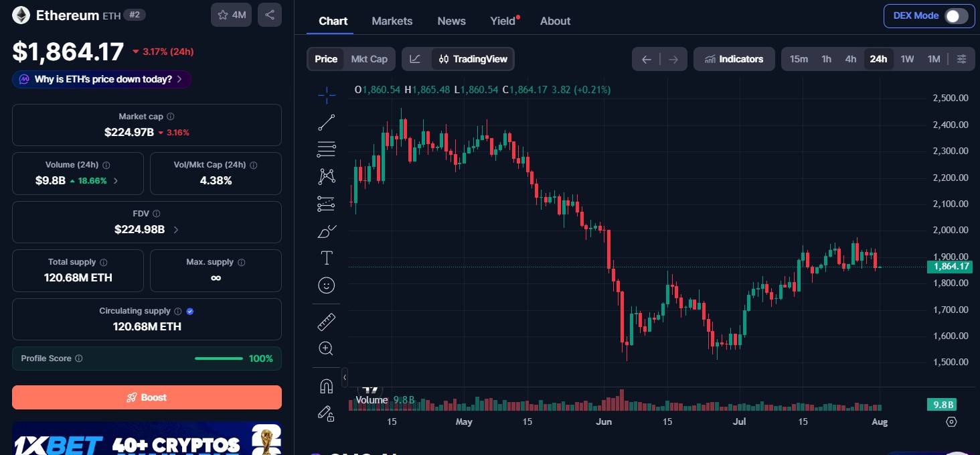Click the $224.97B market cap value

coord(129,132)
